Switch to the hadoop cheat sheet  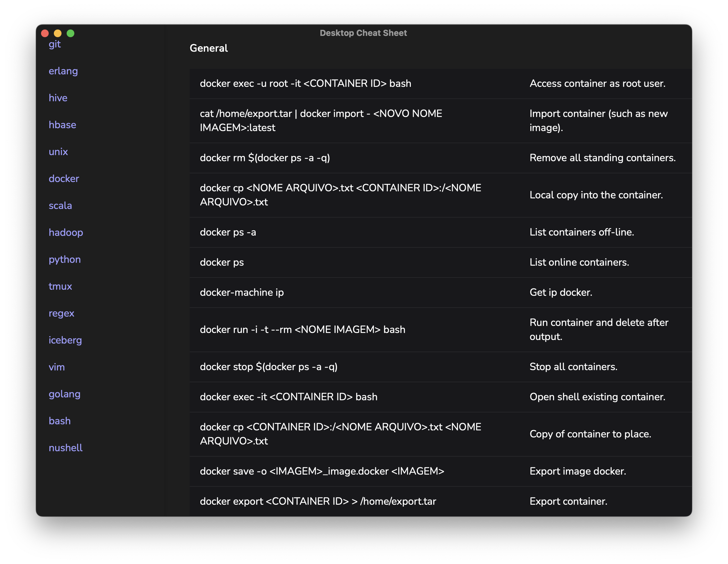(66, 233)
